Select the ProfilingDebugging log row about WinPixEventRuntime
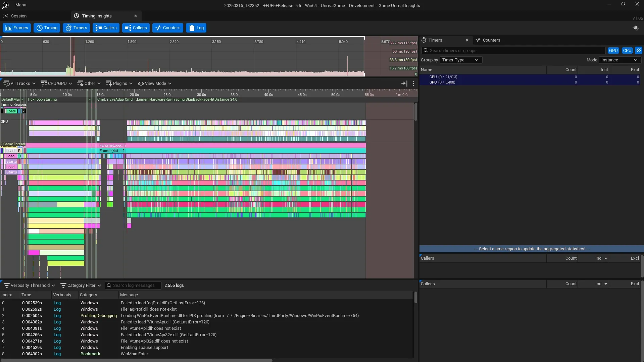Viewport: 644px width, 362px height. tap(206, 316)
